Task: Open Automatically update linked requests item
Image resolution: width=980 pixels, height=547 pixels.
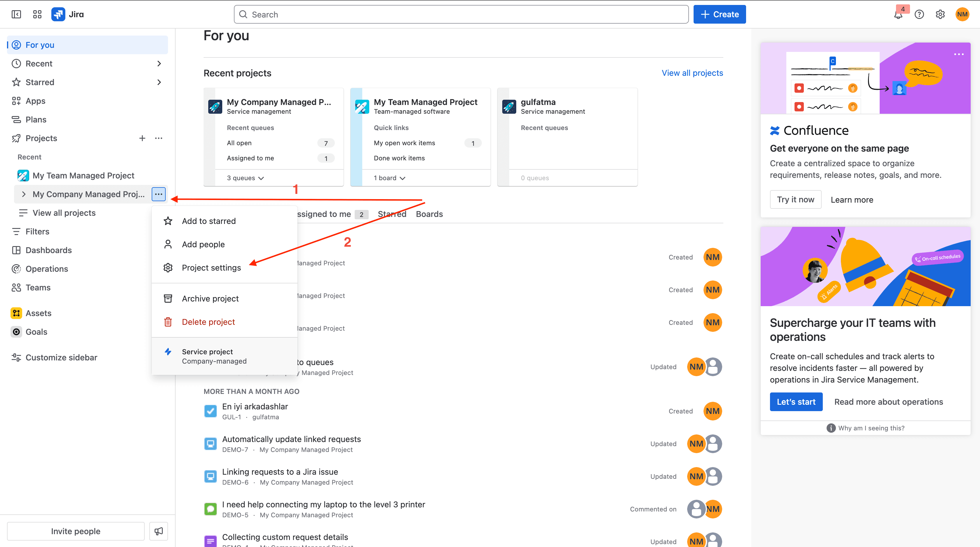Action: 291,439
